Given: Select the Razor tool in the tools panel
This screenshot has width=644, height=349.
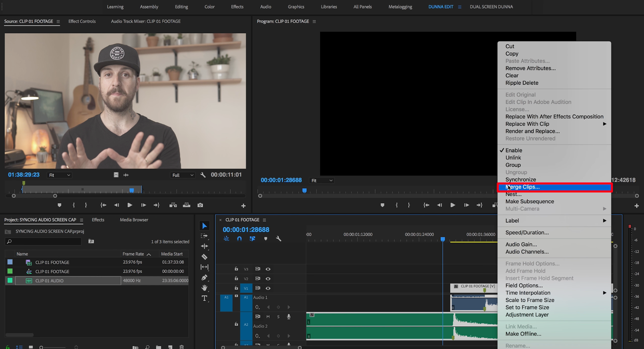Looking at the screenshot, I should point(204,256).
